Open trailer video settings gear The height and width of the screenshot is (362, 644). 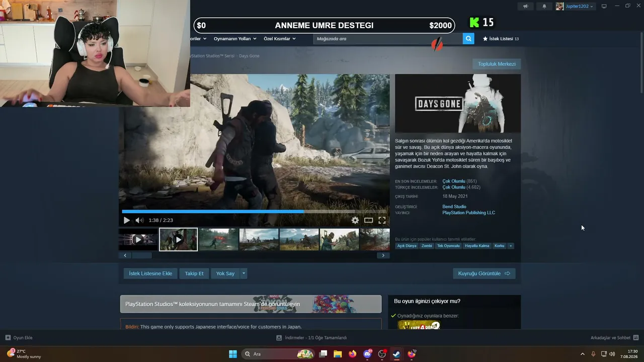[x=355, y=220]
